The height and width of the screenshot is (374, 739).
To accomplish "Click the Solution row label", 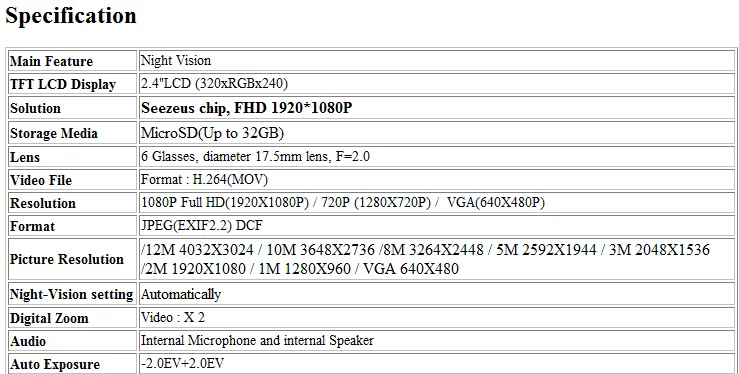I will point(35,108).
